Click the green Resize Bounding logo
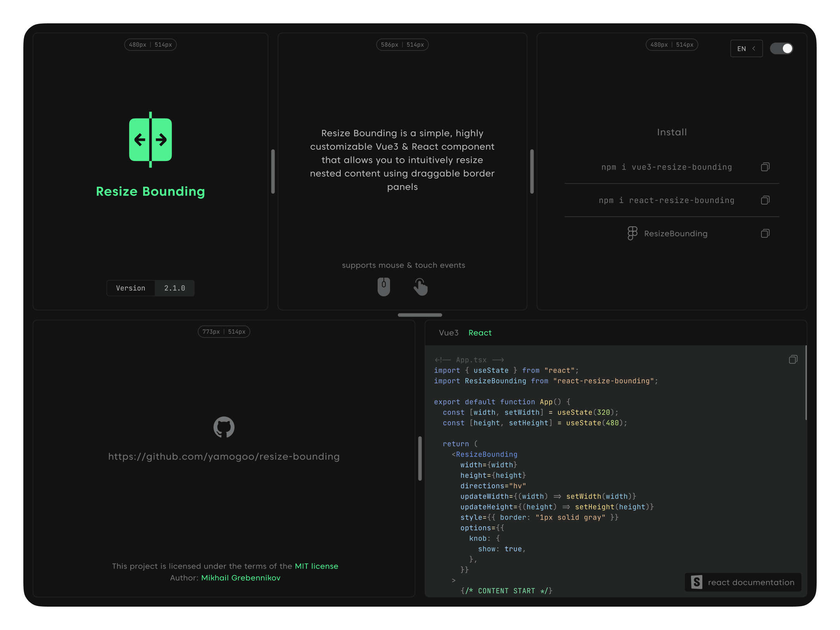 tap(150, 140)
